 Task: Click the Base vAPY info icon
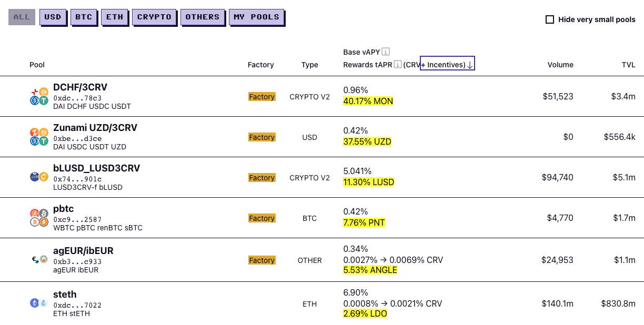386,52
